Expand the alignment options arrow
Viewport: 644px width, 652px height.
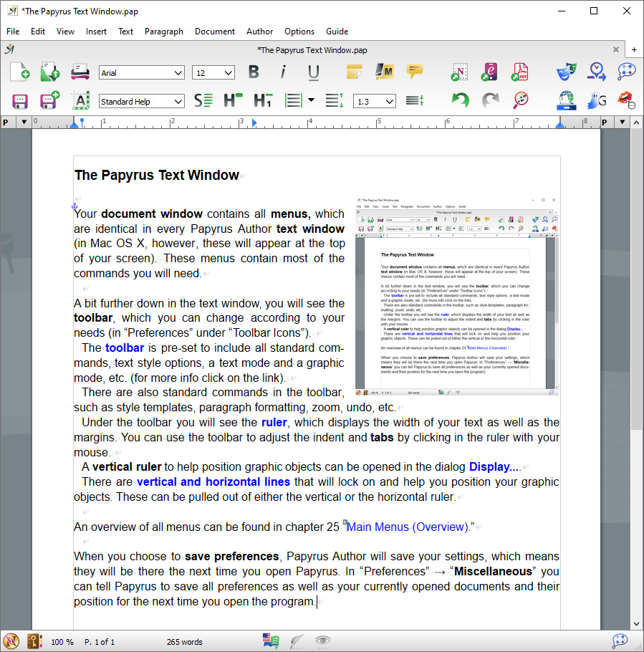pyautogui.click(x=311, y=100)
